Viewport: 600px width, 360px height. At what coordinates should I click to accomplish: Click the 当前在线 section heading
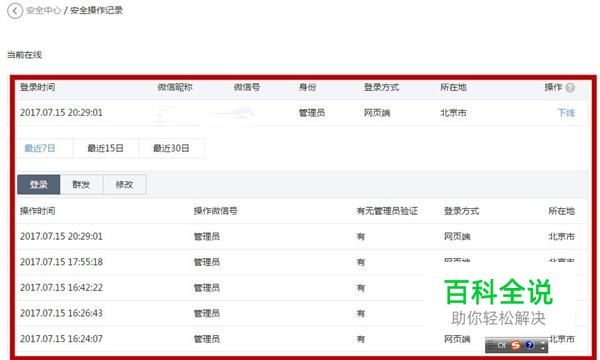[x=24, y=55]
